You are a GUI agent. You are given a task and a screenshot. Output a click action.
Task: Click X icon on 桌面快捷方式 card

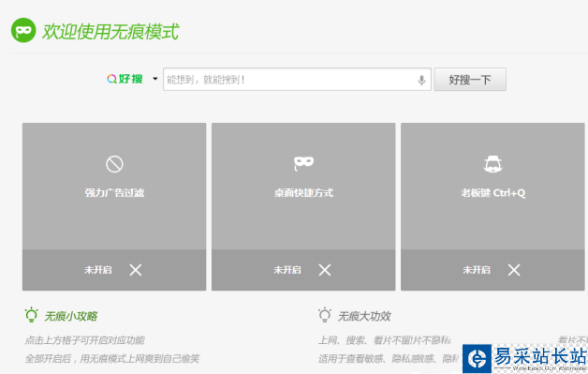pos(325,270)
